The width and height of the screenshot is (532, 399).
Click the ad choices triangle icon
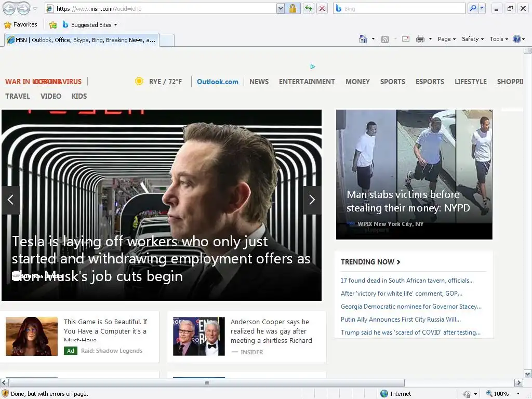click(x=313, y=66)
